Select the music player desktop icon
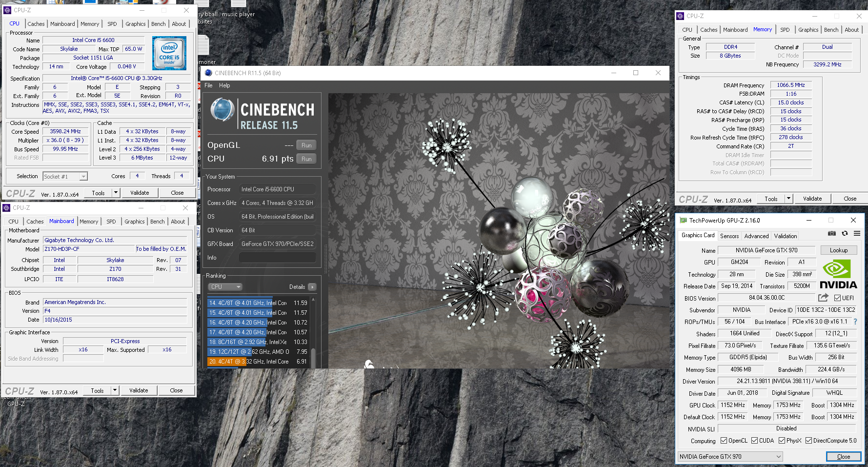This screenshot has height=467, width=868. click(x=238, y=14)
